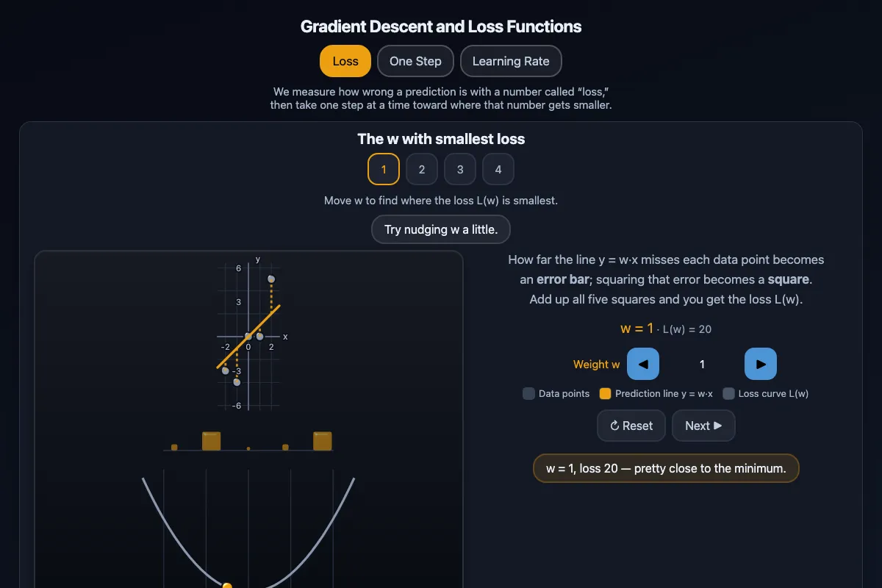
Task: Click the weight value field showing 1
Action: pos(702,364)
